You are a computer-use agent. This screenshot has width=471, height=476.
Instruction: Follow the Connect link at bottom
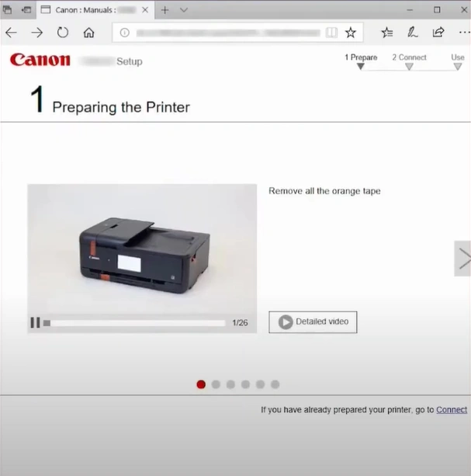452,409
